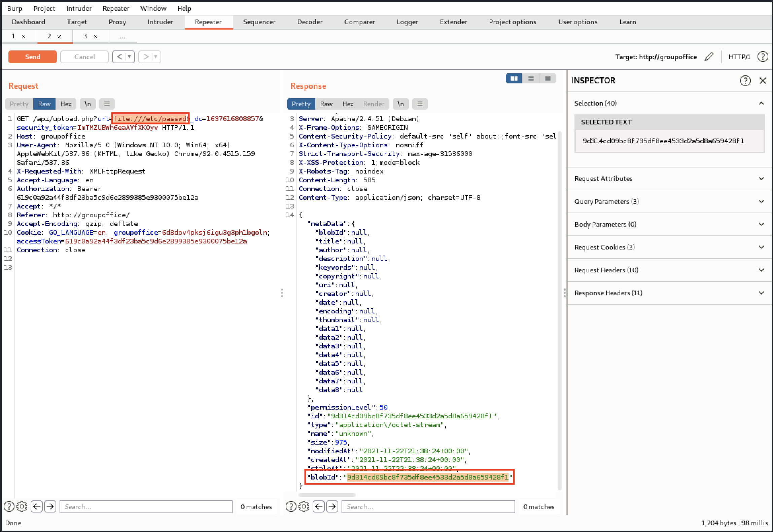Go forward to next request in history

tap(145, 57)
